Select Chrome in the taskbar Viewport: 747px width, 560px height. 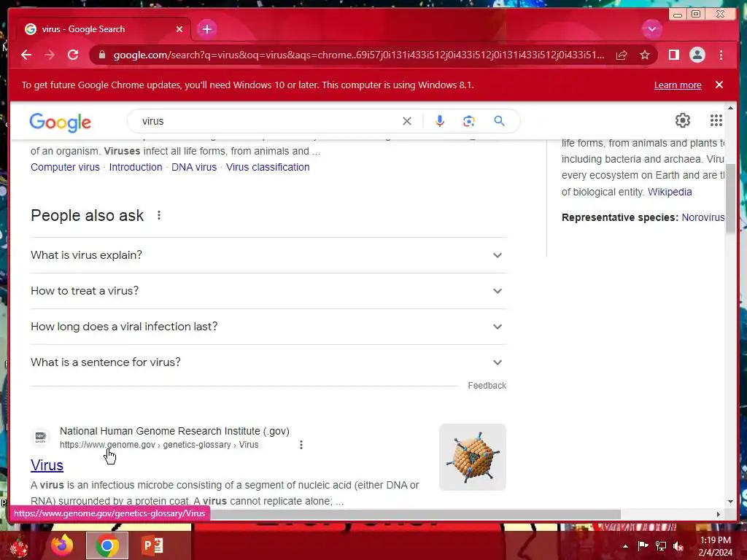pyautogui.click(x=107, y=545)
